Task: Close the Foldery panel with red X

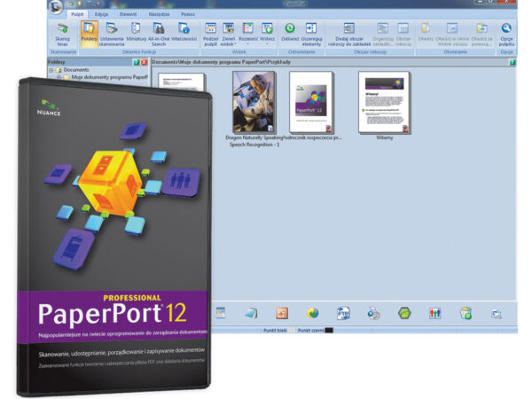Action: click(x=144, y=62)
